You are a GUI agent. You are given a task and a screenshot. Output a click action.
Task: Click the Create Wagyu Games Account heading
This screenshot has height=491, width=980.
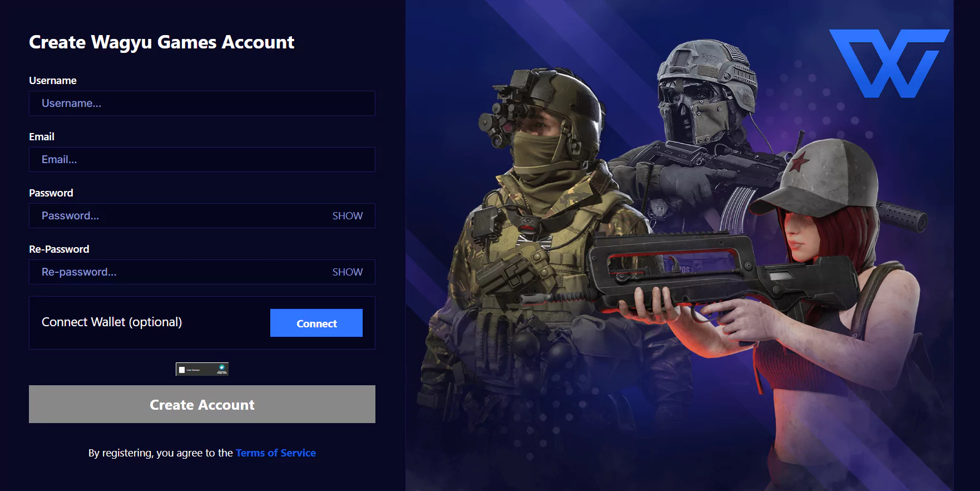[161, 42]
